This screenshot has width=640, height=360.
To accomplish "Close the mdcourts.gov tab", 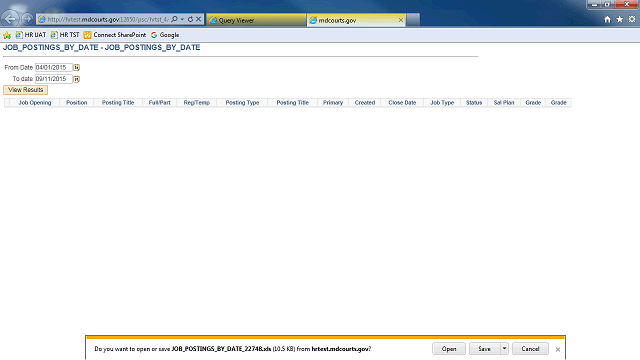I will click(x=401, y=20).
